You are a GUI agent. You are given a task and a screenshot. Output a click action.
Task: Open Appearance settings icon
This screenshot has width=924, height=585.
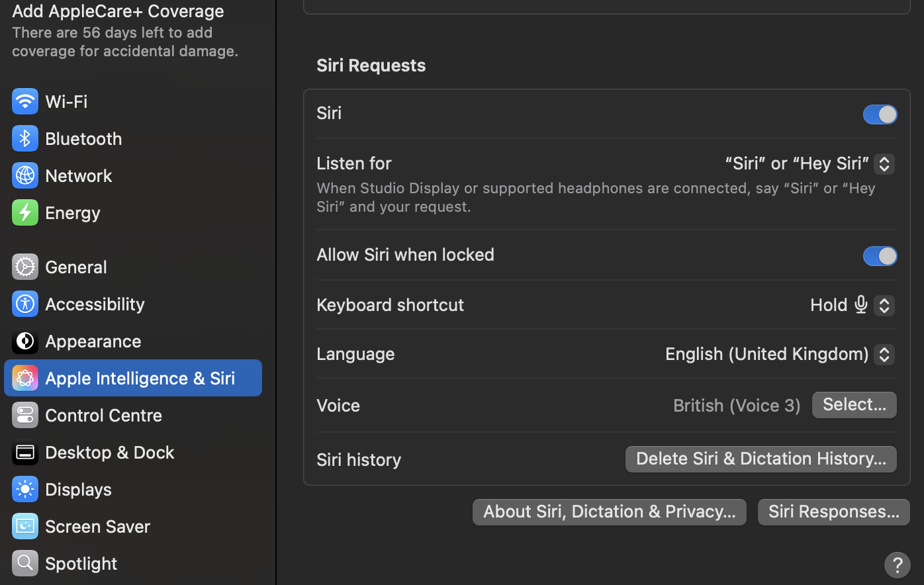click(x=25, y=341)
